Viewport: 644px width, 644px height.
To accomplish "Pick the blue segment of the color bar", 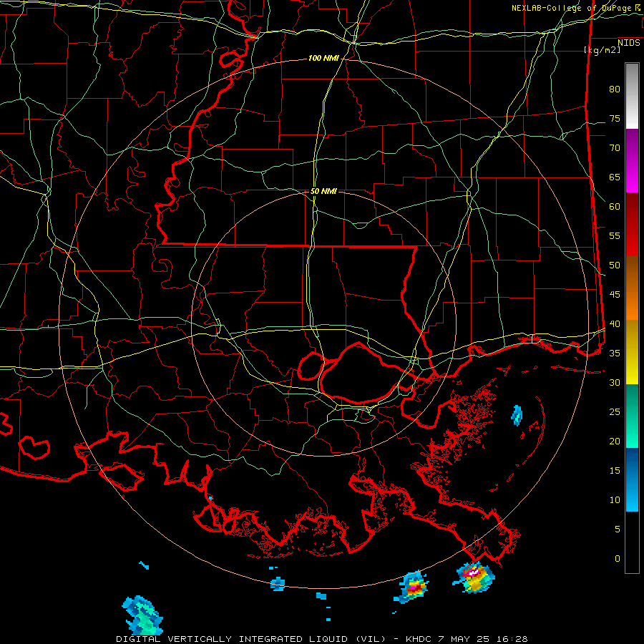I will pos(632,479).
